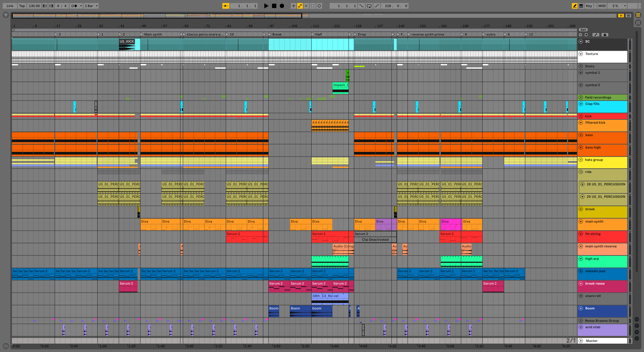This screenshot has width=644, height=352.
Task: Enable the metronome
Action: [74, 6]
